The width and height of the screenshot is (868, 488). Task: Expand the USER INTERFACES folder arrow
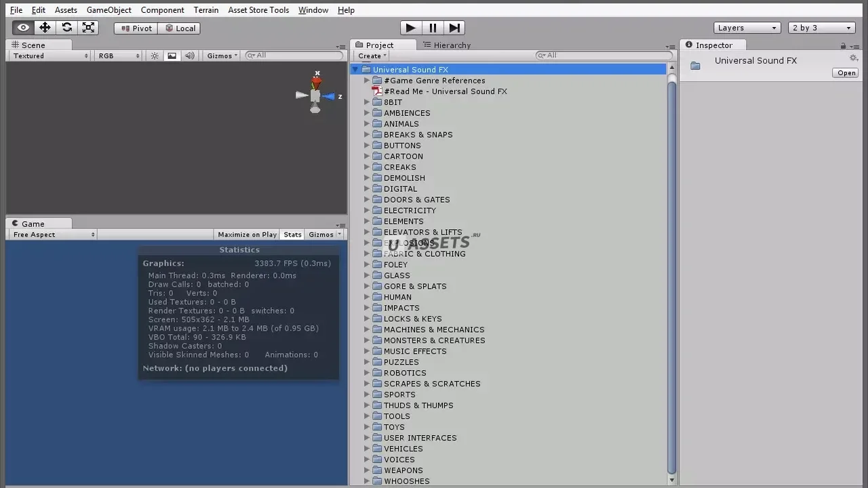tap(367, 438)
